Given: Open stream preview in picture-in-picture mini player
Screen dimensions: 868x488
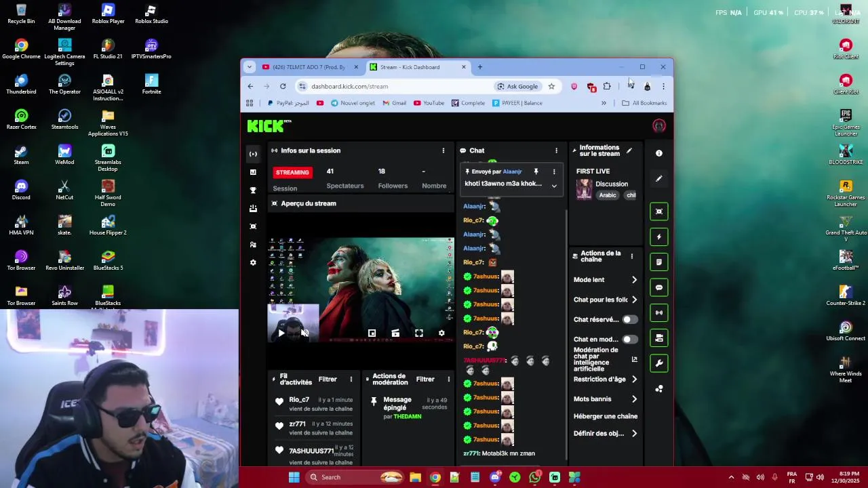Looking at the screenshot, I should (372, 333).
